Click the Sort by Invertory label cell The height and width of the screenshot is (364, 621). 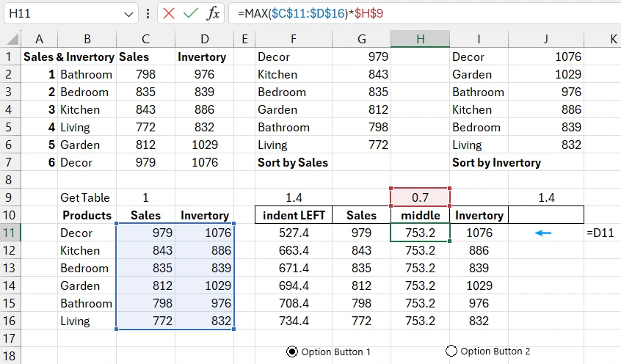coord(496,162)
